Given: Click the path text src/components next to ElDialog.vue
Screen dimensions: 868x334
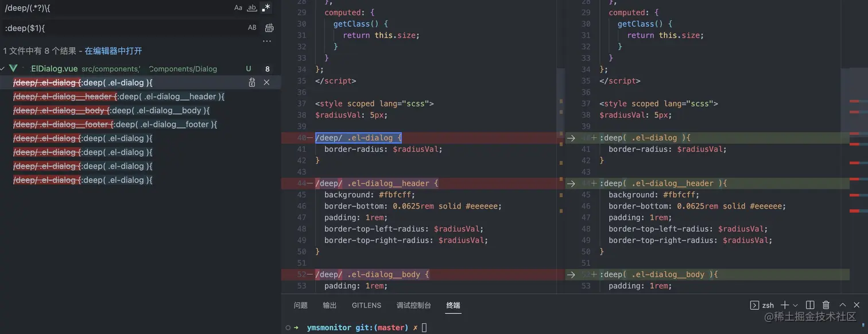Looking at the screenshot, I should point(110,69).
